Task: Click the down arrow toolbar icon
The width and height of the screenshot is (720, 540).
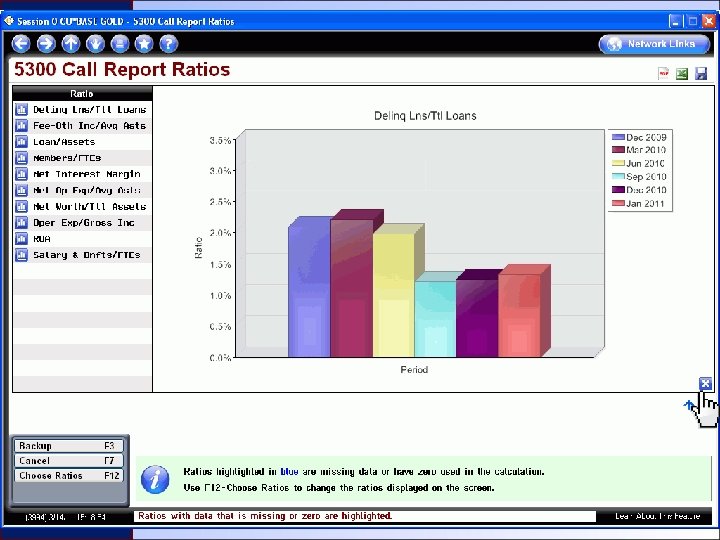Action: (95, 44)
